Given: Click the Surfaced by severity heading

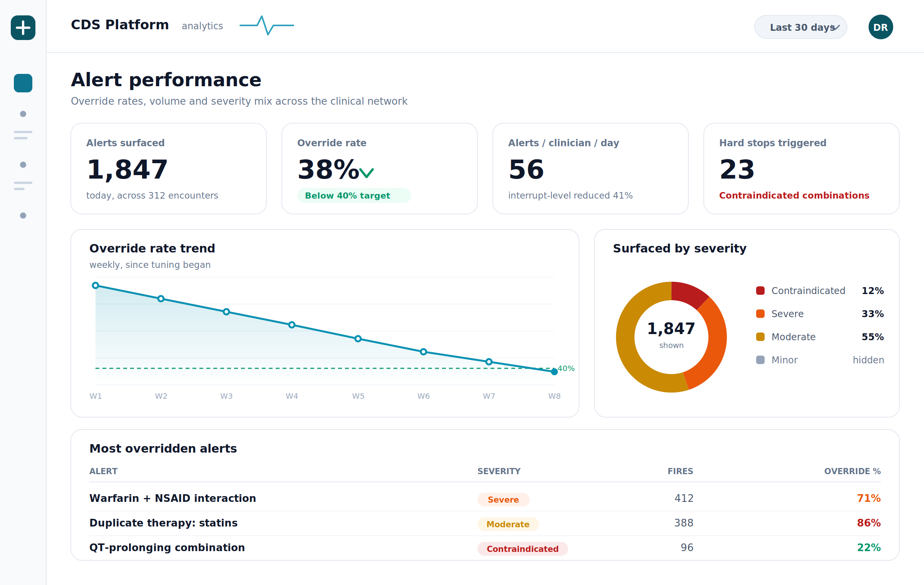Looking at the screenshot, I should (x=680, y=248).
